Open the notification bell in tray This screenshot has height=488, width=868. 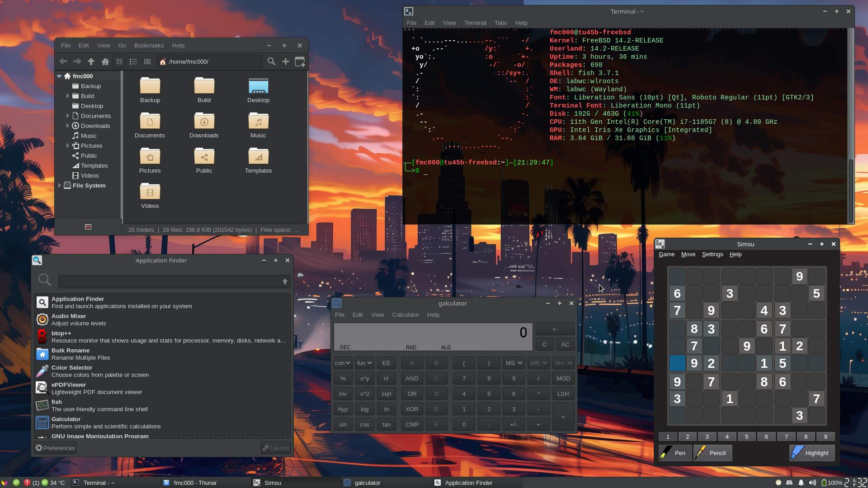(801, 483)
